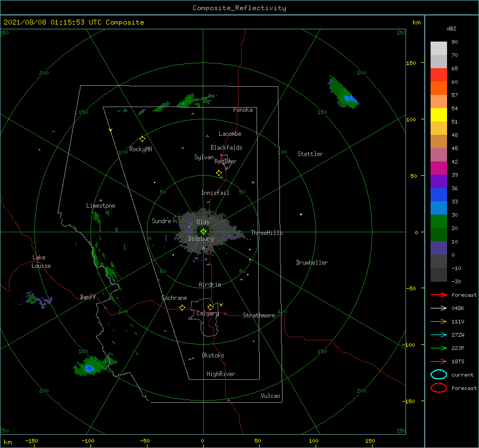Click the white 04DK arrow icon

[439, 308]
